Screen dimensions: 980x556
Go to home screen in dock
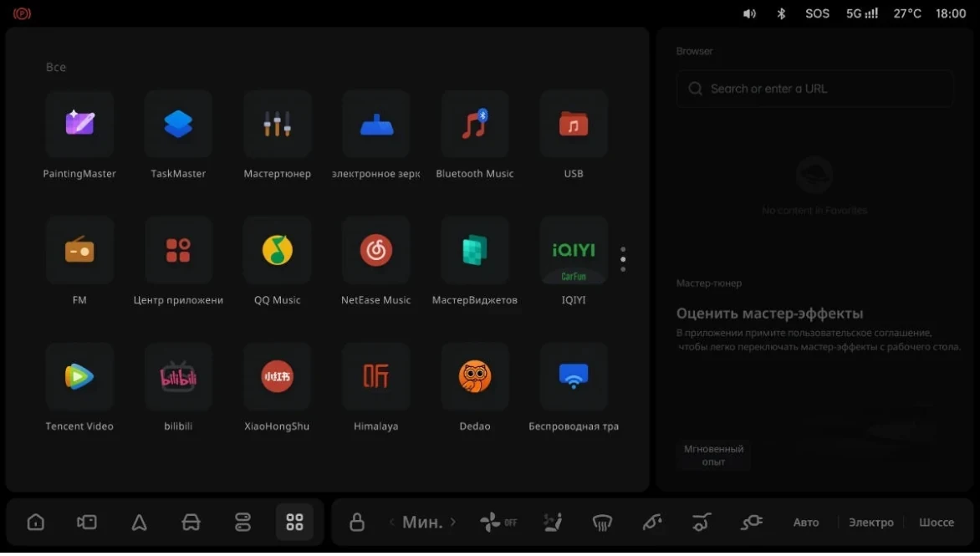tap(36, 522)
